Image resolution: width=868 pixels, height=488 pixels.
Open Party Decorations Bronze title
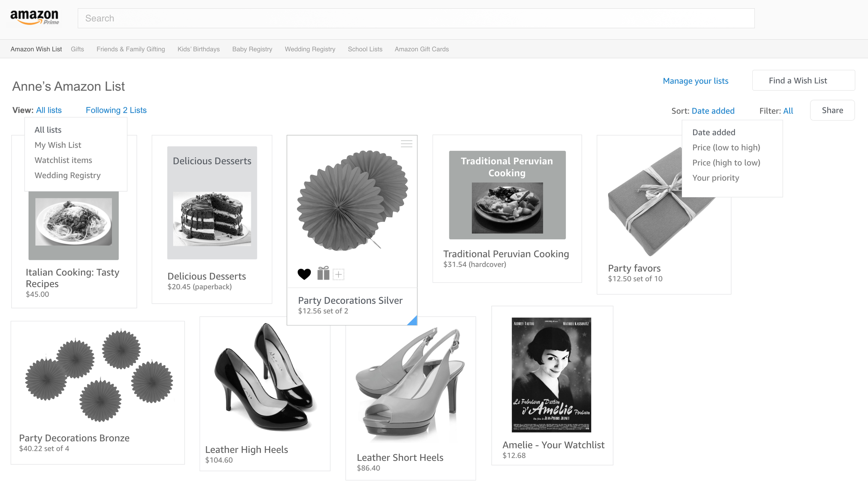pos(74,438)
